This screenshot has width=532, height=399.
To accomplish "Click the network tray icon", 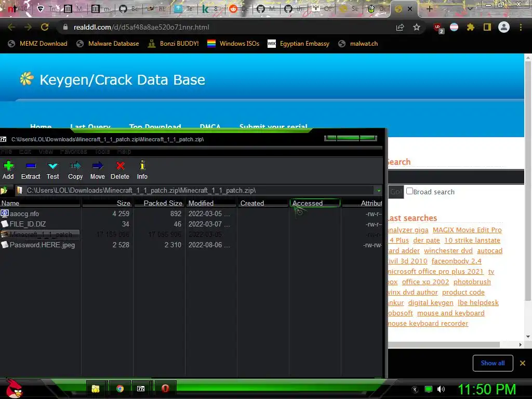I will pyautogui.click(x=429, y=389).
